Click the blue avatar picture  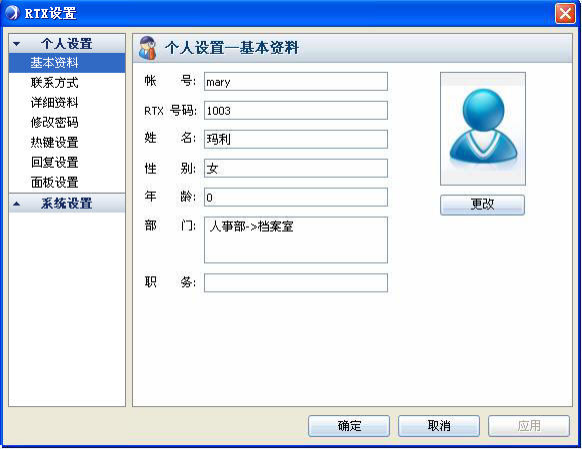click(483, 129)
